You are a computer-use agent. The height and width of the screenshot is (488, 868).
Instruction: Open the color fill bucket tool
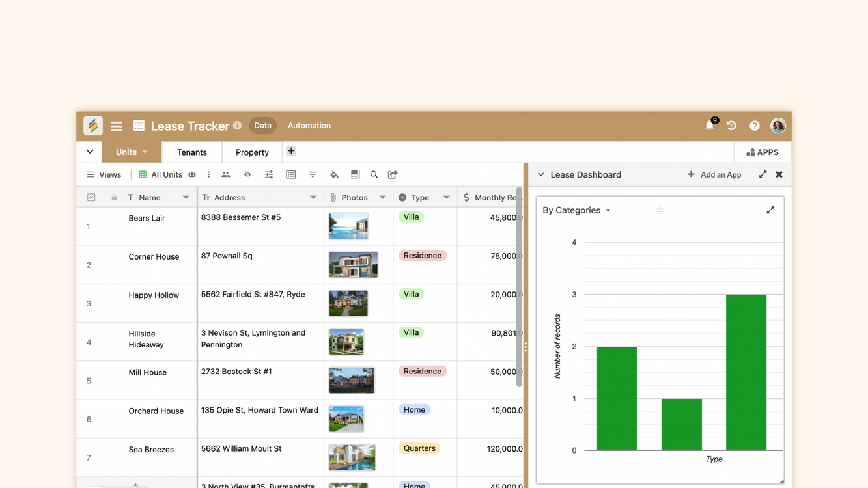click(334, 174)
